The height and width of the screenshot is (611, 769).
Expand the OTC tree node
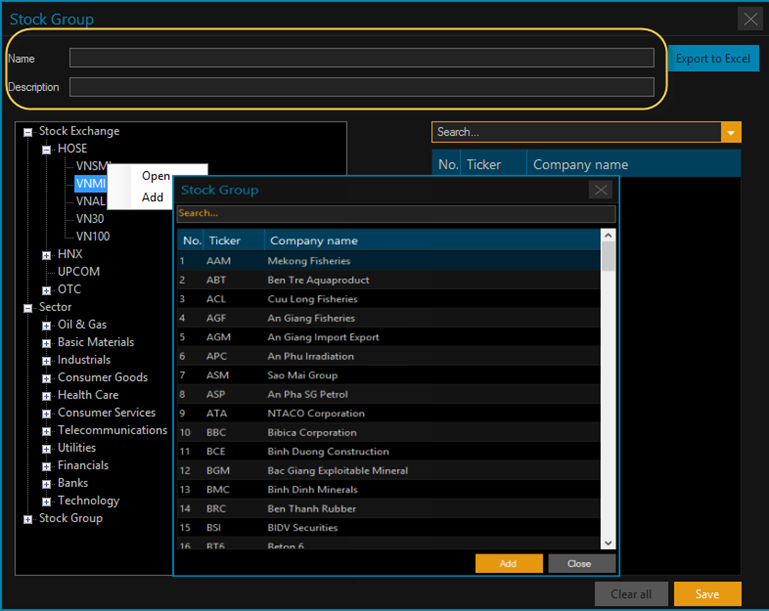point(47,290)
